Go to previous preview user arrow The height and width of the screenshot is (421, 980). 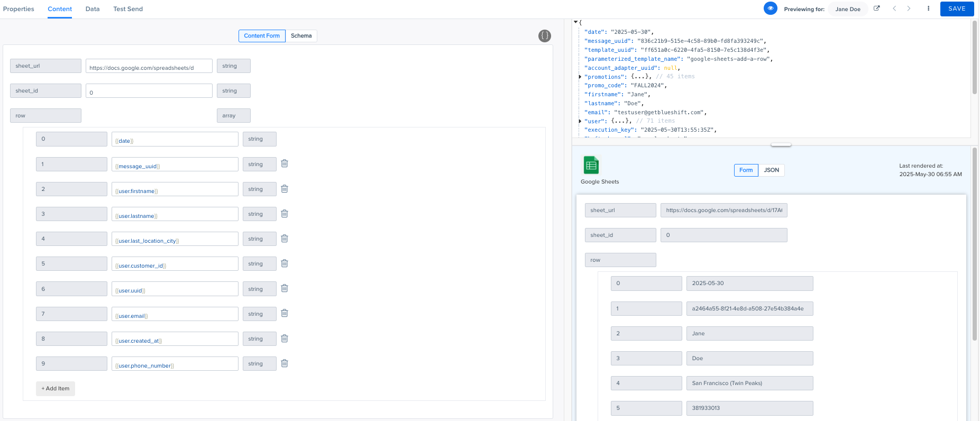click(894, 8)
